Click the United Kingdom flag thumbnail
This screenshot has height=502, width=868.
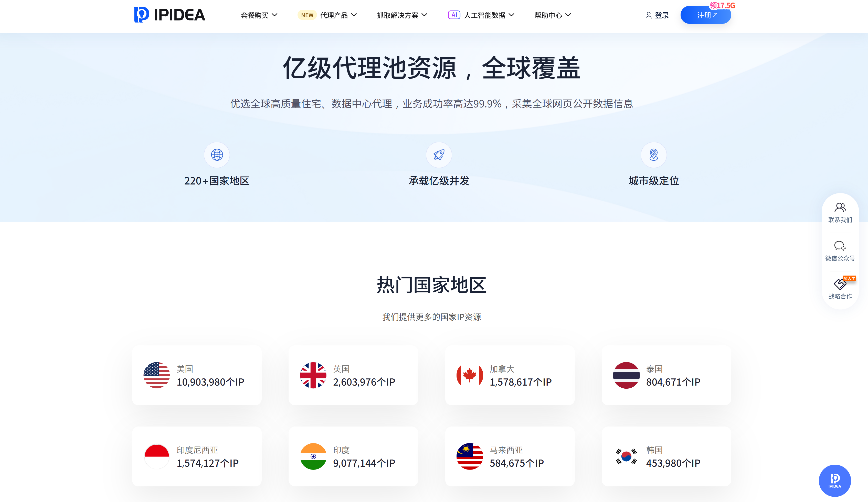[313, 375]
